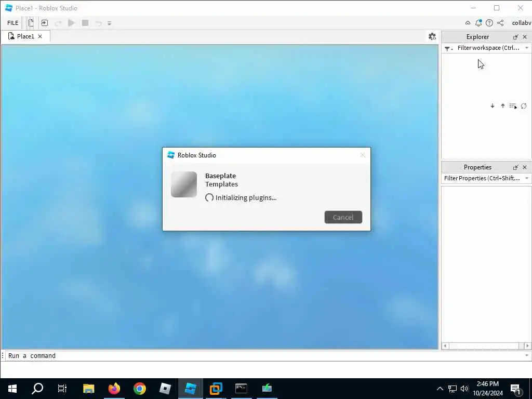532x399 pixels.
Task: Open the green arrow app on the taskbar
Action: click(x=267, y=389)
